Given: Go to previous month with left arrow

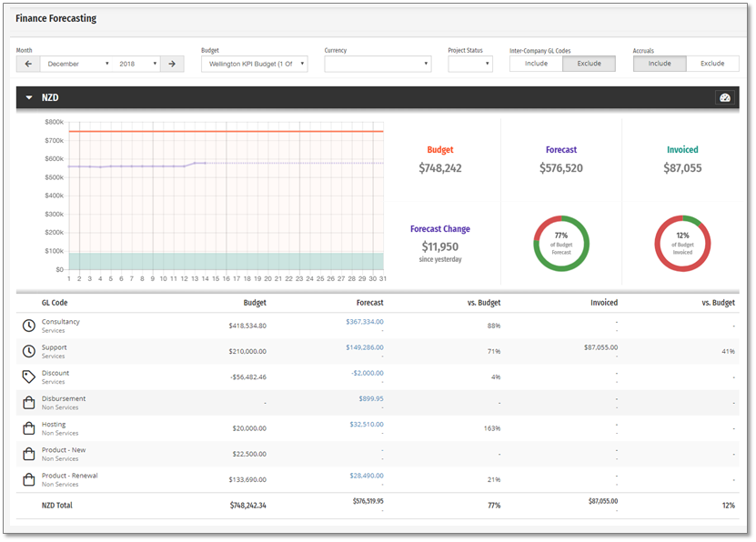Looking at the screenshot, I should tap(28, 64).
